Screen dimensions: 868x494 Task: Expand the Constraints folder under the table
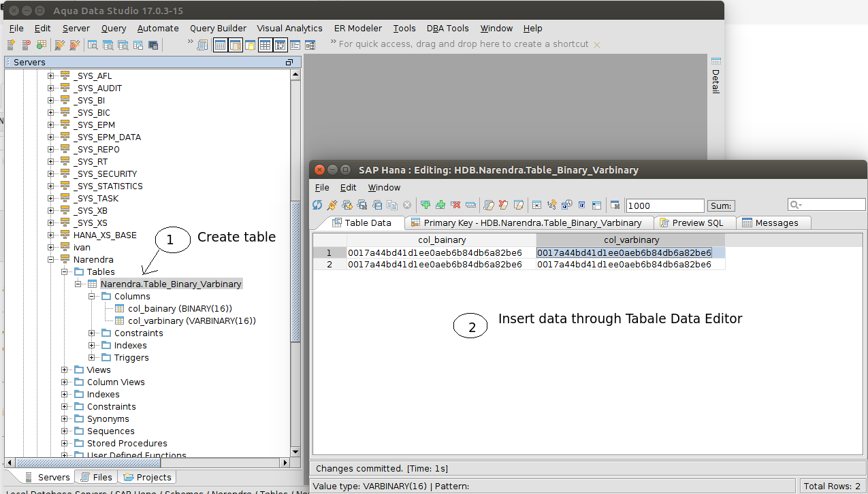point(92,333)
